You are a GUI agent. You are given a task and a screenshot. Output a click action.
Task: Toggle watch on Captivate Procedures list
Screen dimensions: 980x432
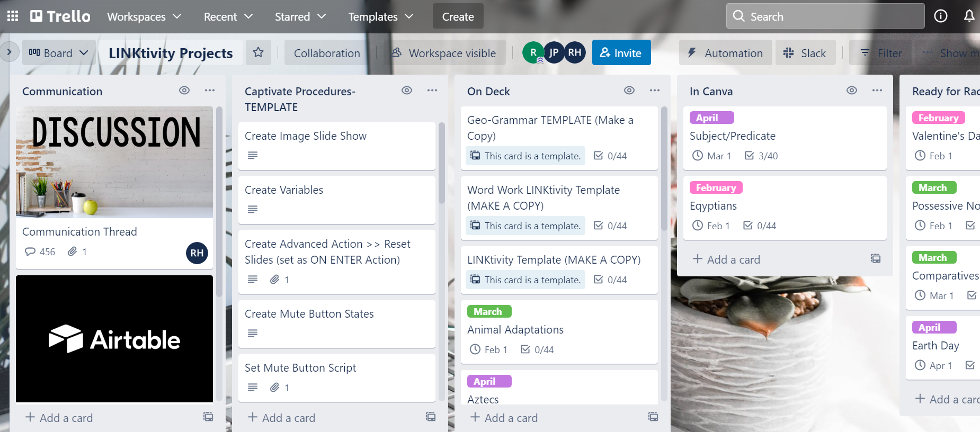(407, 91)
